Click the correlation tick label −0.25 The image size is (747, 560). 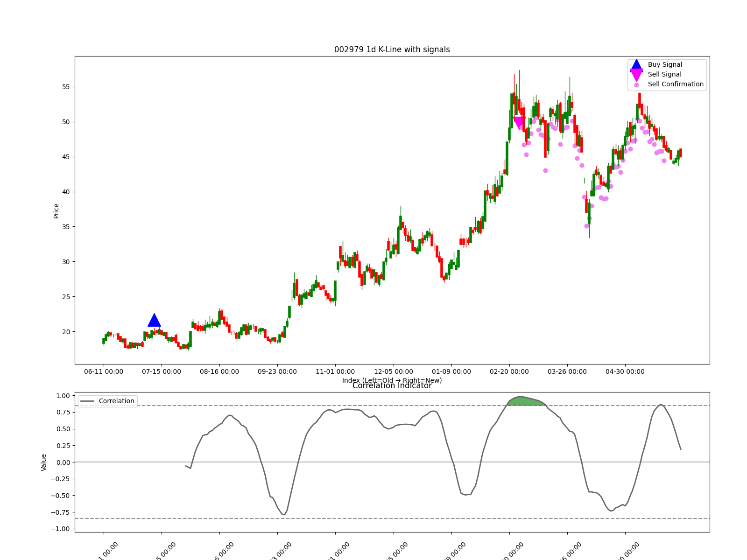click(60, 479)
